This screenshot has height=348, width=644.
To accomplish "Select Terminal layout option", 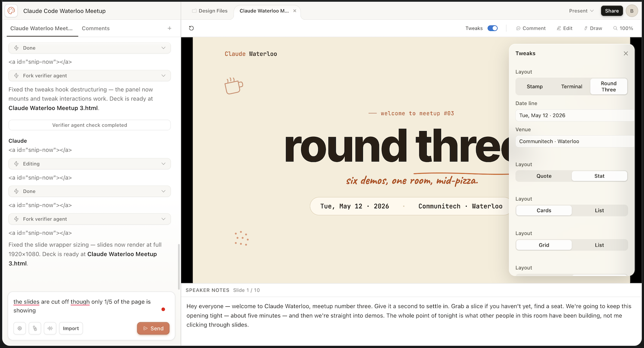I will pos(571,86).
